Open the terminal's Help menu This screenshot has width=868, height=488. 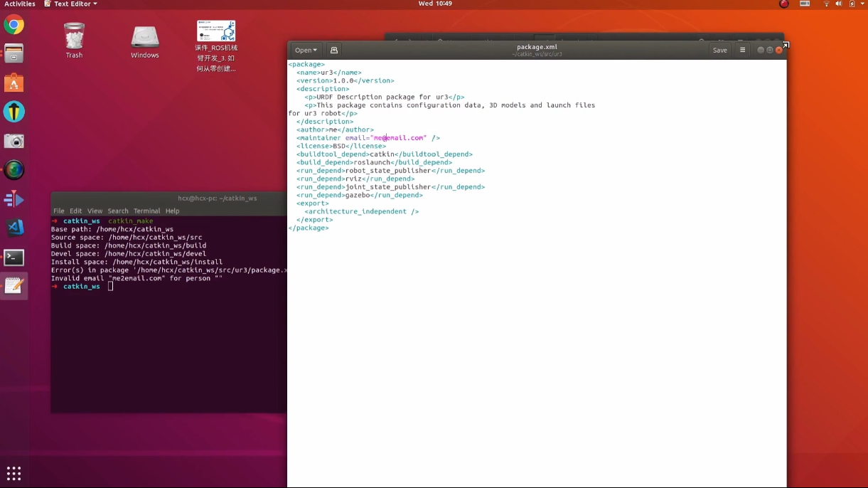172,211
